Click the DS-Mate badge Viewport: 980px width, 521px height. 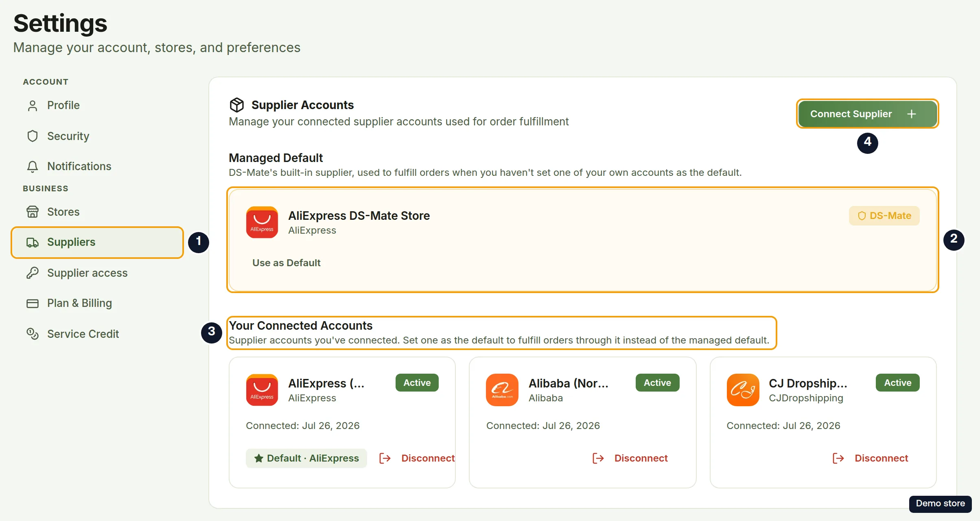[x=884, y=216]
